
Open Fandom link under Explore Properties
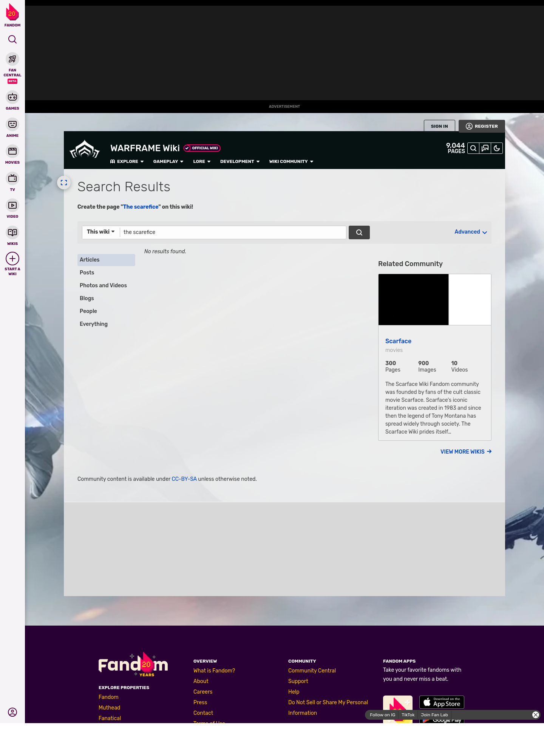pos(108,697)
